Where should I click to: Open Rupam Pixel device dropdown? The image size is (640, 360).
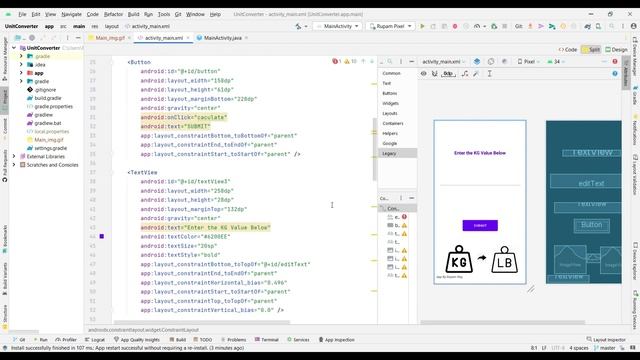[x=391, y=26]
